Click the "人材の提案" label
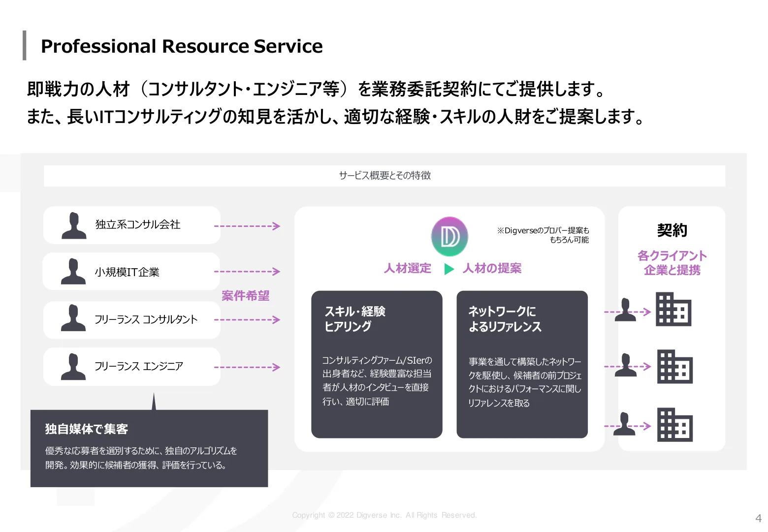 [492, 268]
